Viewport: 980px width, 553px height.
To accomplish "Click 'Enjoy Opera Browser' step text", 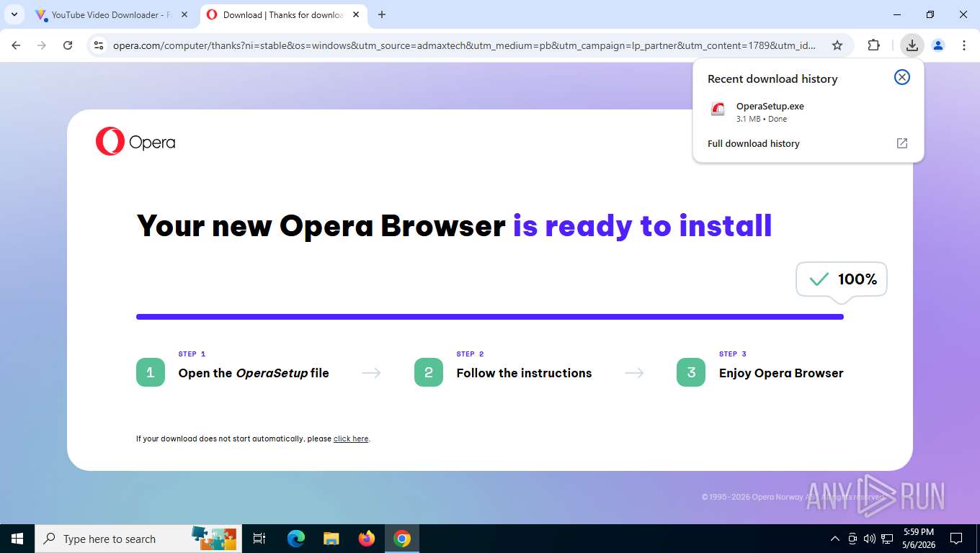I will (x=781, y=373).
